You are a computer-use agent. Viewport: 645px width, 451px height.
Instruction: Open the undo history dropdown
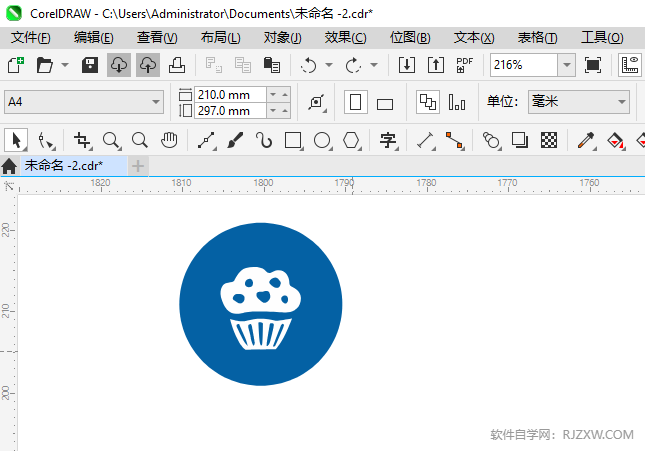pos(329,65)
